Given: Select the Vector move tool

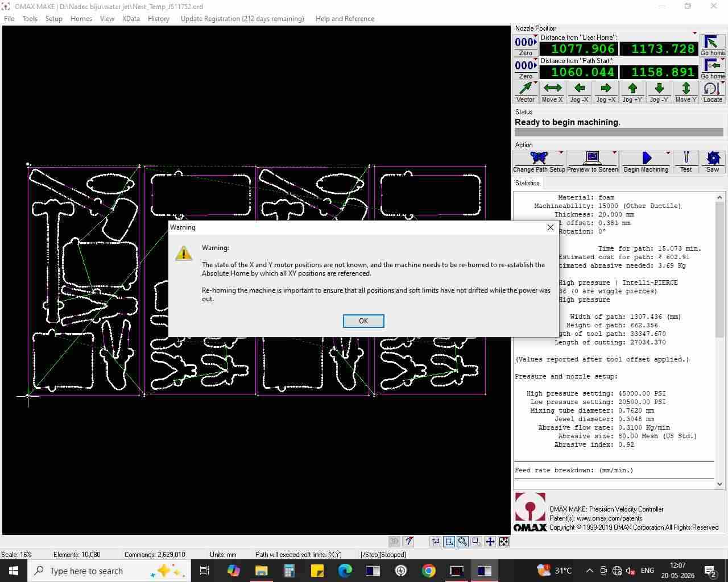Looking at the screenshot, I should (x=526, y=93).
